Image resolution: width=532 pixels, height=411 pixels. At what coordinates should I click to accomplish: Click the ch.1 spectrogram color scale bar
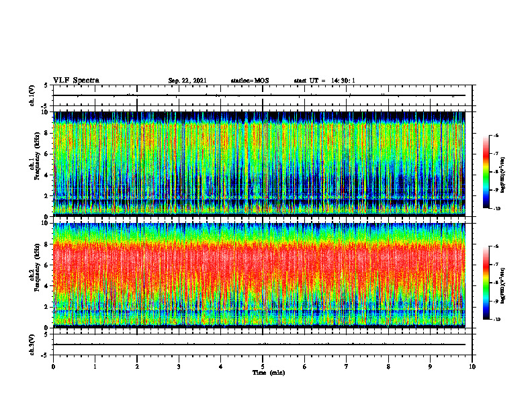pos(486,172)
